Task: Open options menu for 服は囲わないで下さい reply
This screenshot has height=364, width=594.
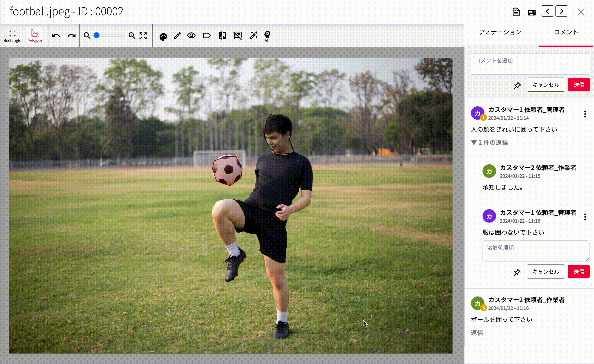Action: click(x=585, y=217)
